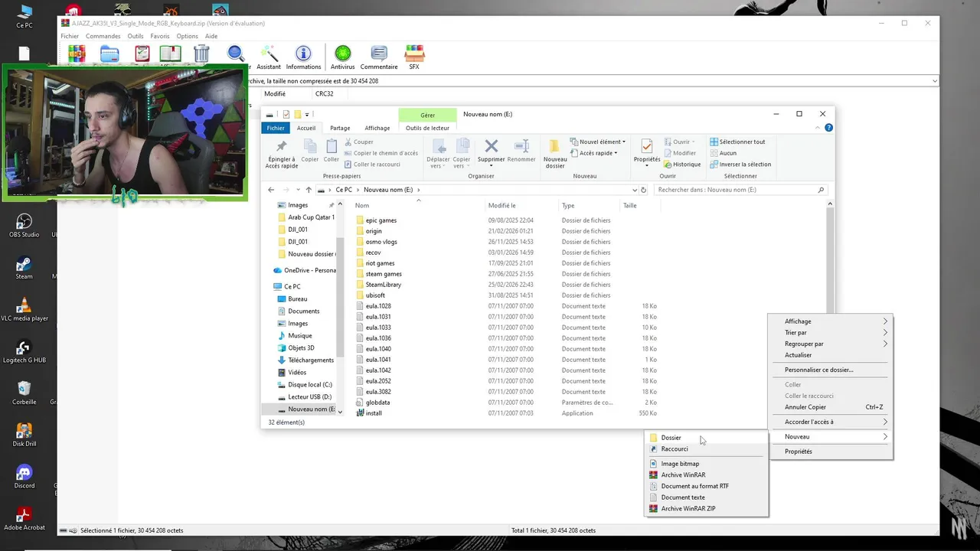Expand Accès rapide ribbon dropdown

[593, 153]
